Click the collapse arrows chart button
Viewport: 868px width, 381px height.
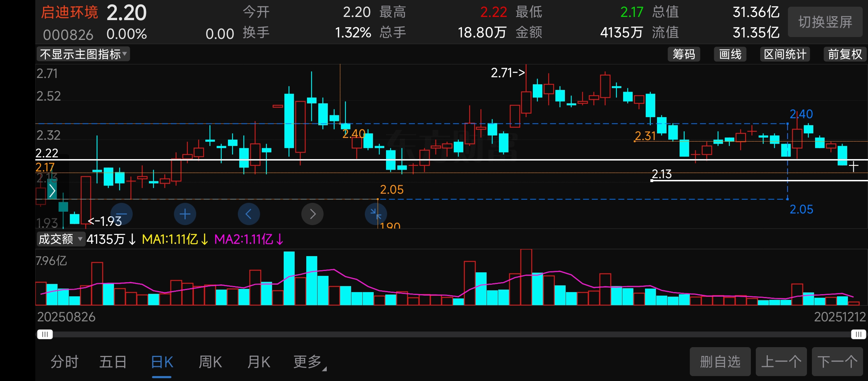point(376,214)
